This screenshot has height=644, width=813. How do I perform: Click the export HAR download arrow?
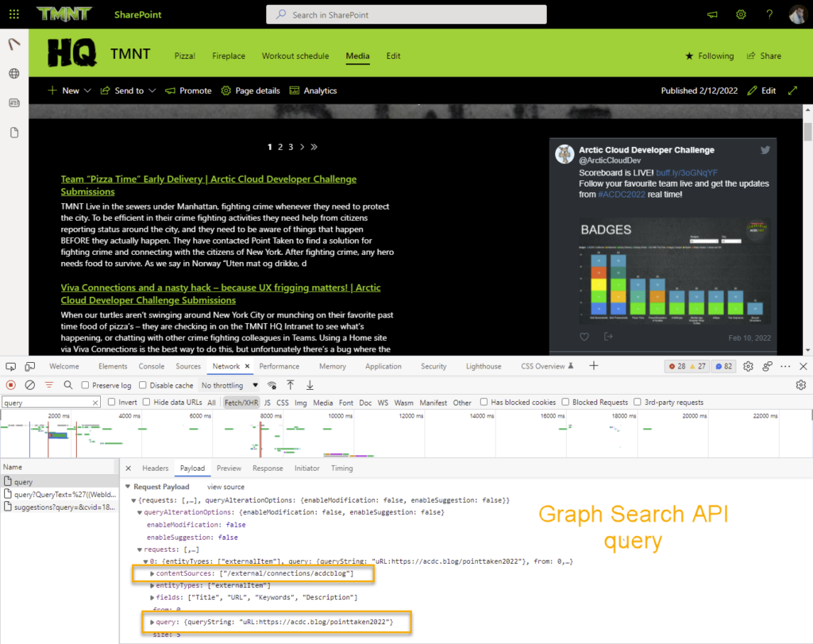tap(310, 385)
